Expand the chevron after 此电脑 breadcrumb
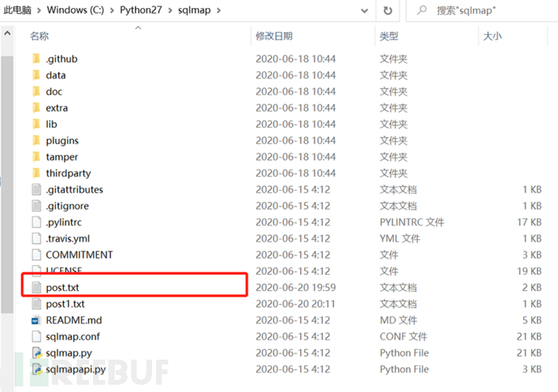The height and width of the screenshot is (392, 558). tap(39, 11)
